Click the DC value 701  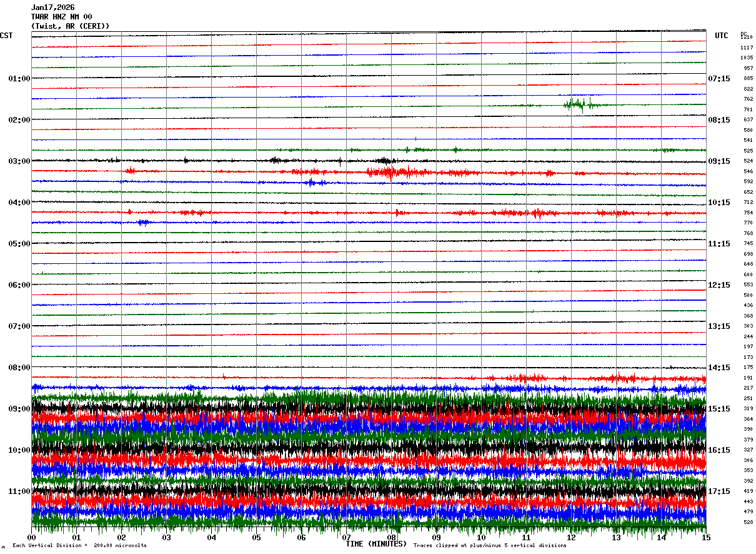748,109
